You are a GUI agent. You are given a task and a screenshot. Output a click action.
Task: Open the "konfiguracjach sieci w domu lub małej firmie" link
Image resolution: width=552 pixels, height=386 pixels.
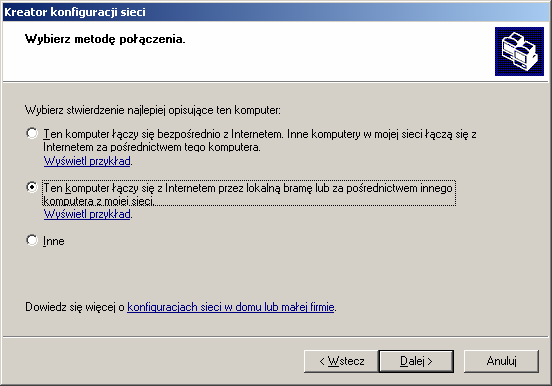tap(231, 307)
